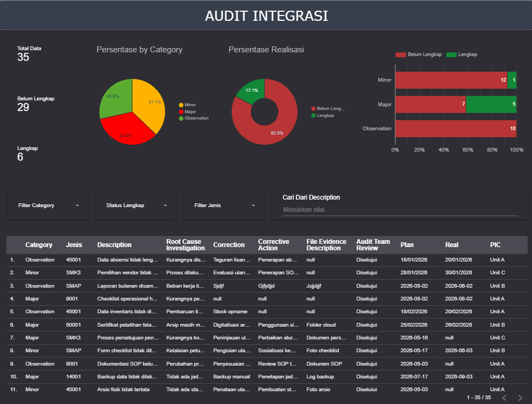This screenshot has width=532, height=404.
Task: Click the Major green bar showing 5
Action: click(491, 105)
